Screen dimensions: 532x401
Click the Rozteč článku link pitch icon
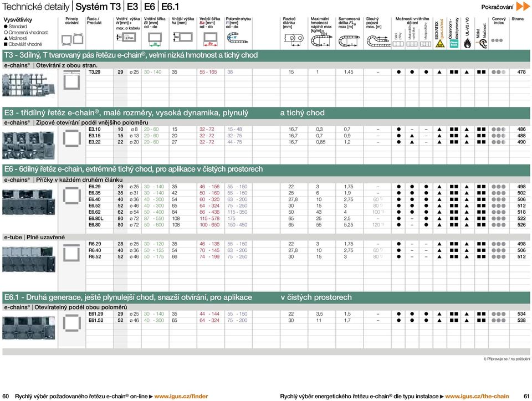point(294,39)
